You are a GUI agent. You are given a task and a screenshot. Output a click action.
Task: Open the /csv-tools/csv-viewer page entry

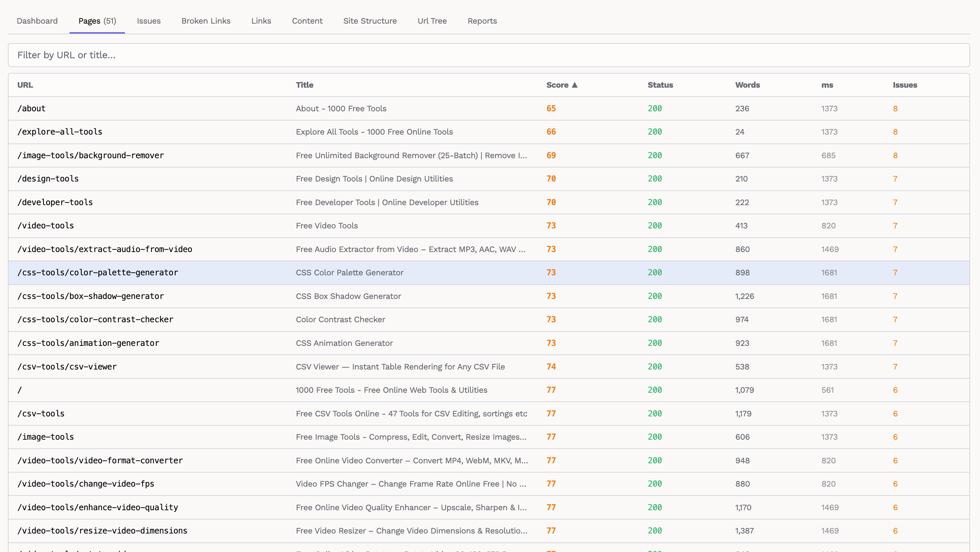pos(67,366)
